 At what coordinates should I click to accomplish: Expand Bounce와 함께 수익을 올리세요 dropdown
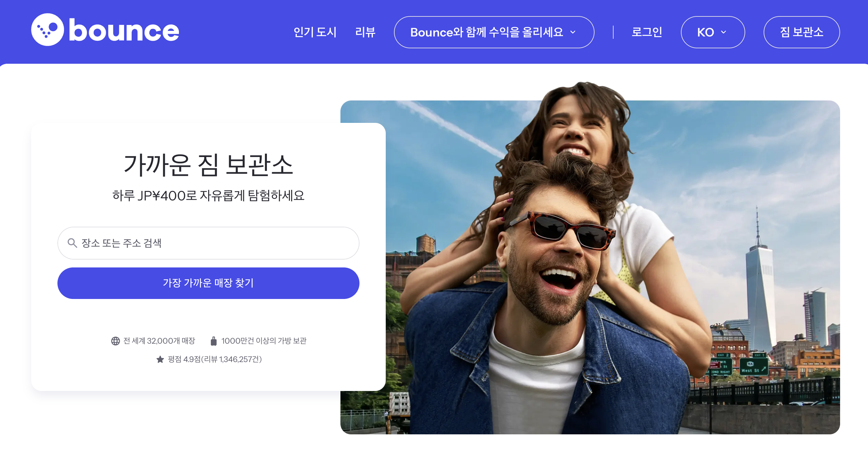pos(486,33)
